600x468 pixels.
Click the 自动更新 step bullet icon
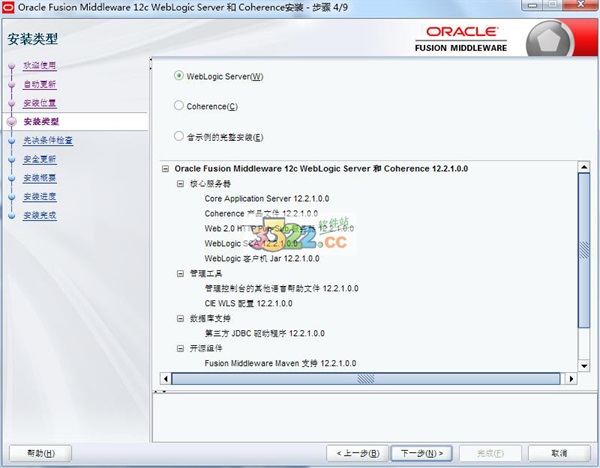(12, 85)
